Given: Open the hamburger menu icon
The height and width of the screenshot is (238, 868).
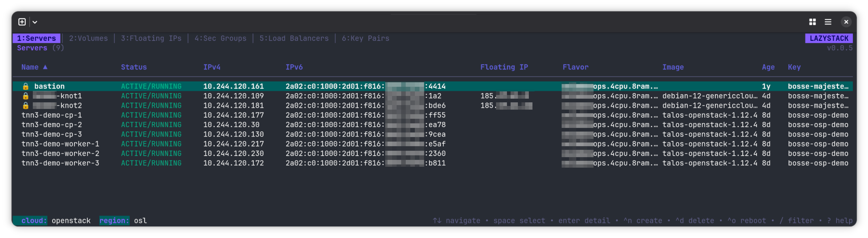Looking at the screenshot, I should pos(828,22).
